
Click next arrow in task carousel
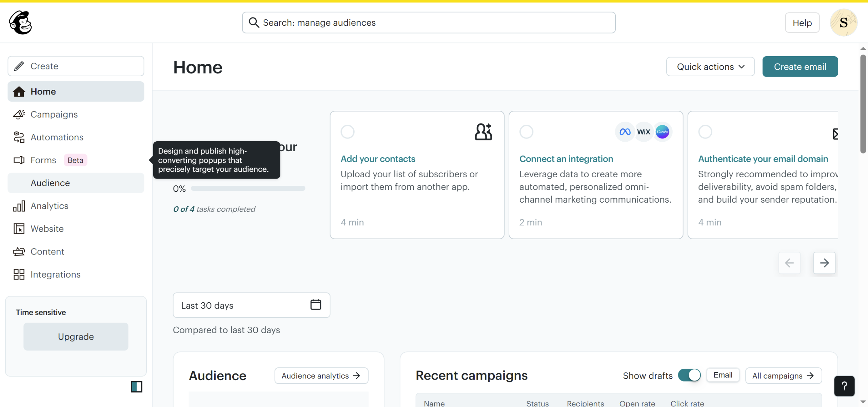pyautogui.click(x=824, y=263)
